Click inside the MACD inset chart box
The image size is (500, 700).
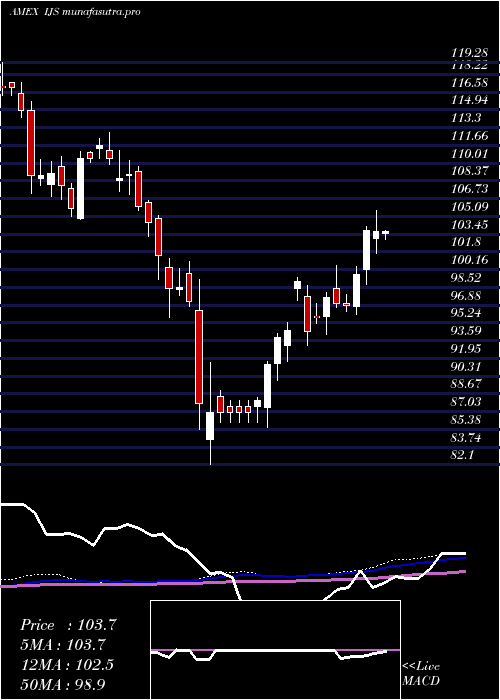pyautogui.click(x=275, y=650)
